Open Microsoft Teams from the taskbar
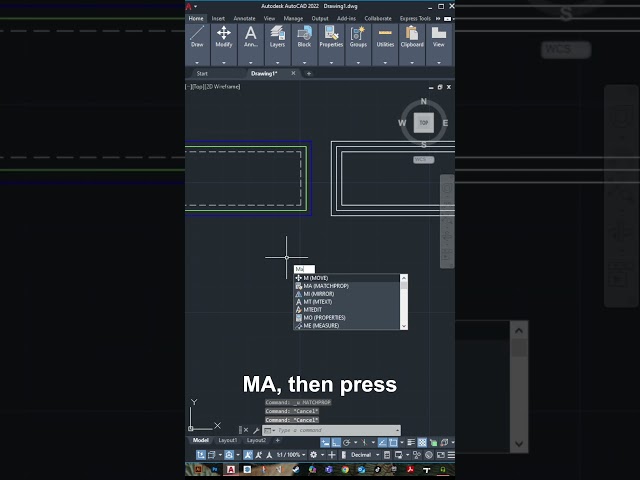Screen dimensions: 640x480 329,469
